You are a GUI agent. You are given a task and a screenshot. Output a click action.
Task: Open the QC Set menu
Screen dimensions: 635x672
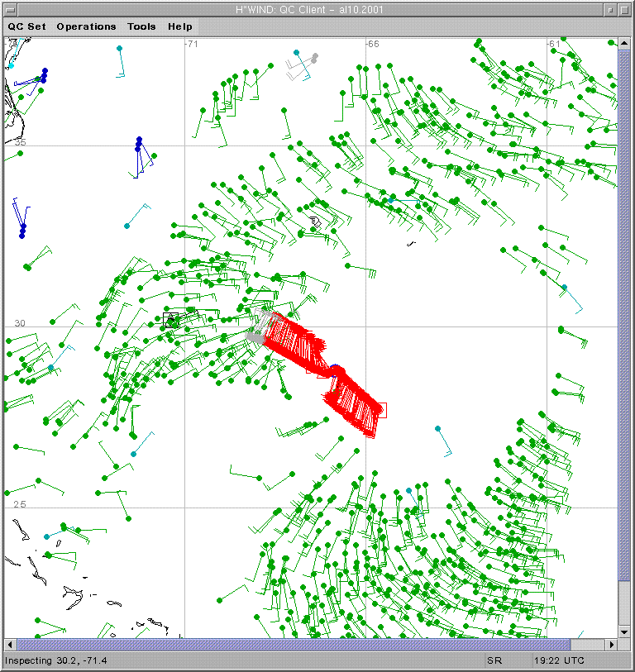(27, 26)
